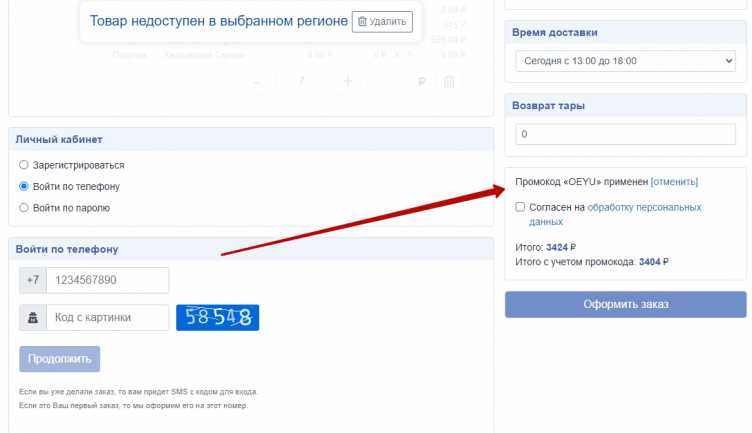The width and height of the screenshot is (752, 433).
Task: Open the обработку персональных данных link
Action: (644, 207)
